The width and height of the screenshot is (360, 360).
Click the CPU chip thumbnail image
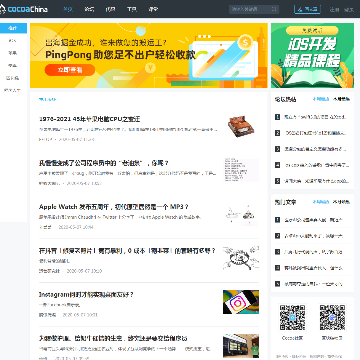241,126
